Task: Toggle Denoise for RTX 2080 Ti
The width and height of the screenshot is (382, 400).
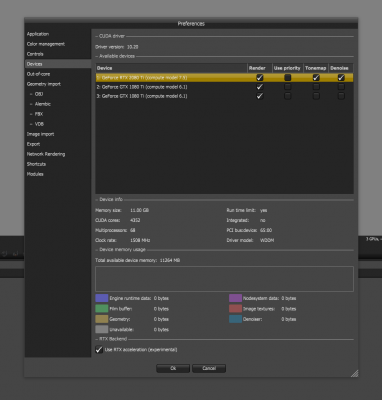Action: point(341,78)
